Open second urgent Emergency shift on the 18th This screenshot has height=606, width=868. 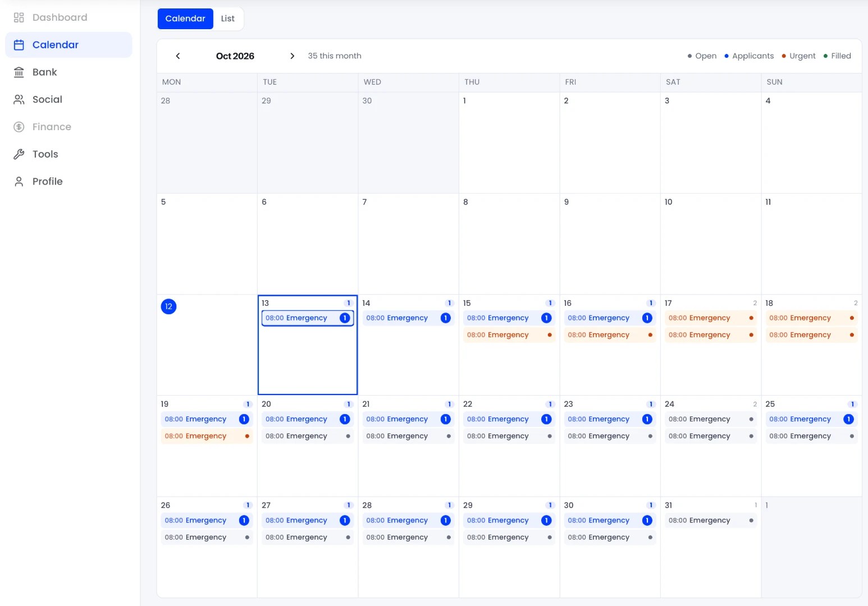pyautogui.click(x=811, y=335)
